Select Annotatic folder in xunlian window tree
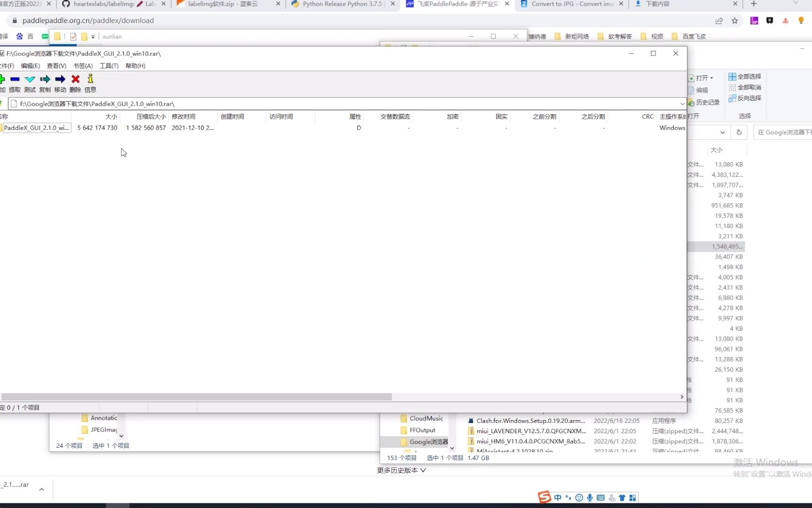The width and height of the screenshot is (812, 508). coord(100,418)
